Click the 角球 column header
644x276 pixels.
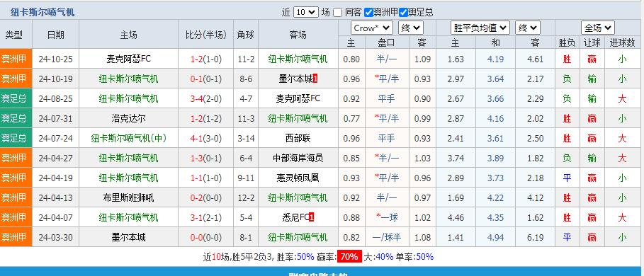coord(246,35)
